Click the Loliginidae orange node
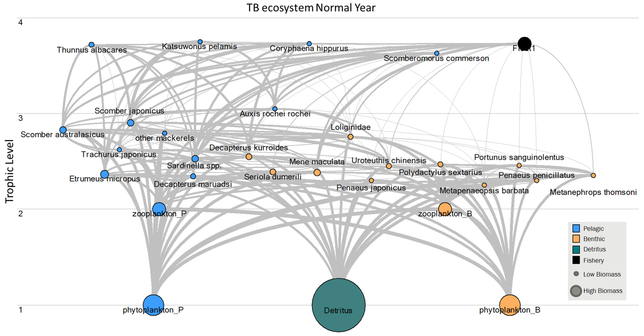The height and width of the screenshot is (336, 644). pyautogui.click(x=351, y=137)
